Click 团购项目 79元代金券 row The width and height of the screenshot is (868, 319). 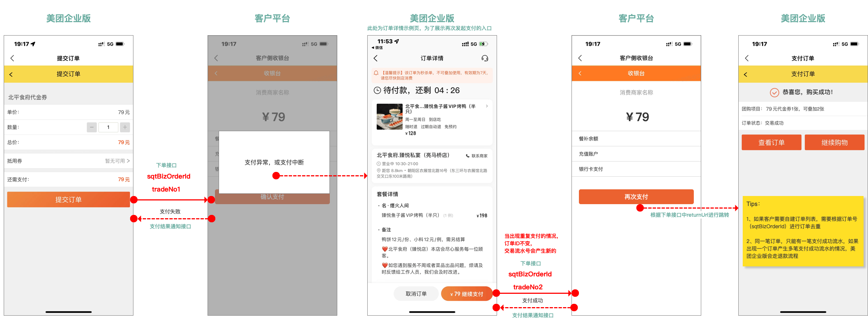click(803, 109)
